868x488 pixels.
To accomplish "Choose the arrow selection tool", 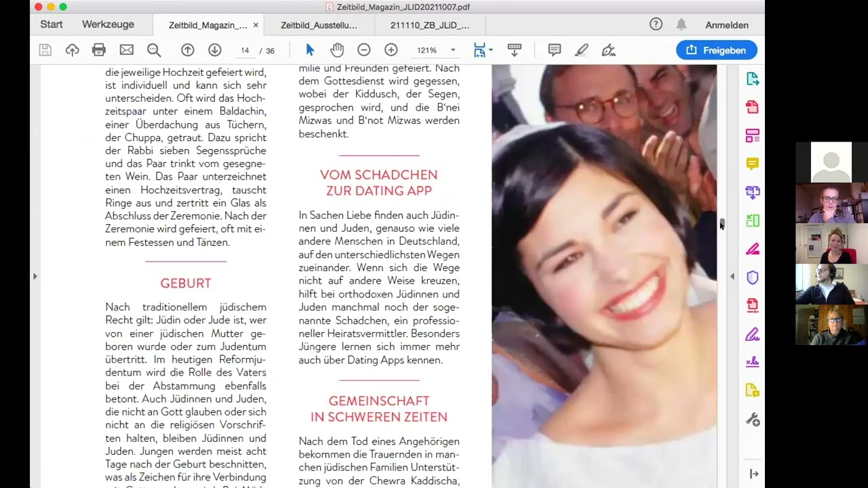I will pyautogui.click(x=310, y=50).
